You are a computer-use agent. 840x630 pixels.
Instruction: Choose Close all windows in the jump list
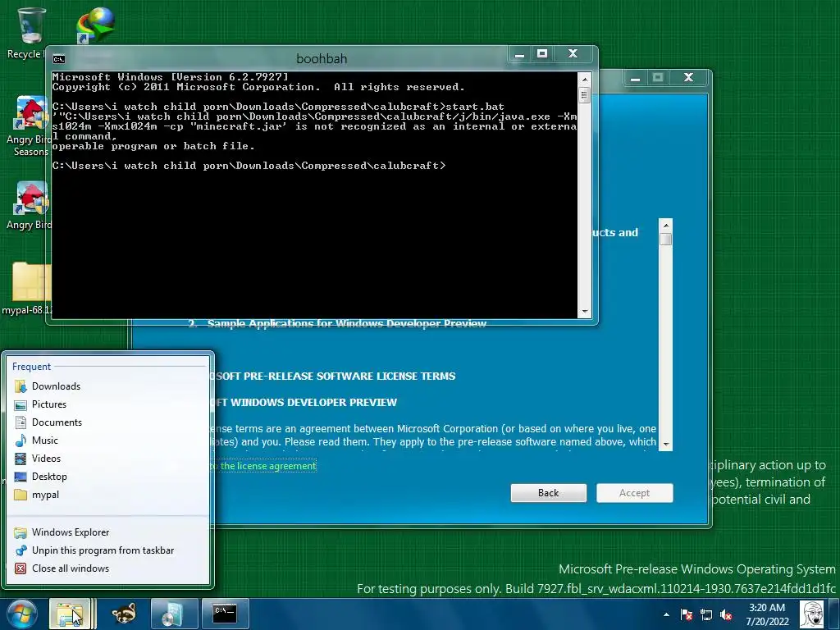coord(107,568)
